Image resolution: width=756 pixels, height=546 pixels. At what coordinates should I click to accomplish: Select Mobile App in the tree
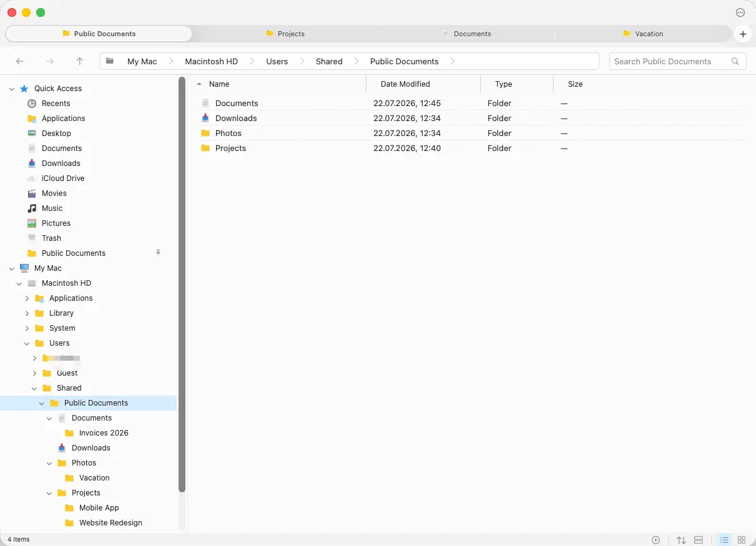[99, 508]
